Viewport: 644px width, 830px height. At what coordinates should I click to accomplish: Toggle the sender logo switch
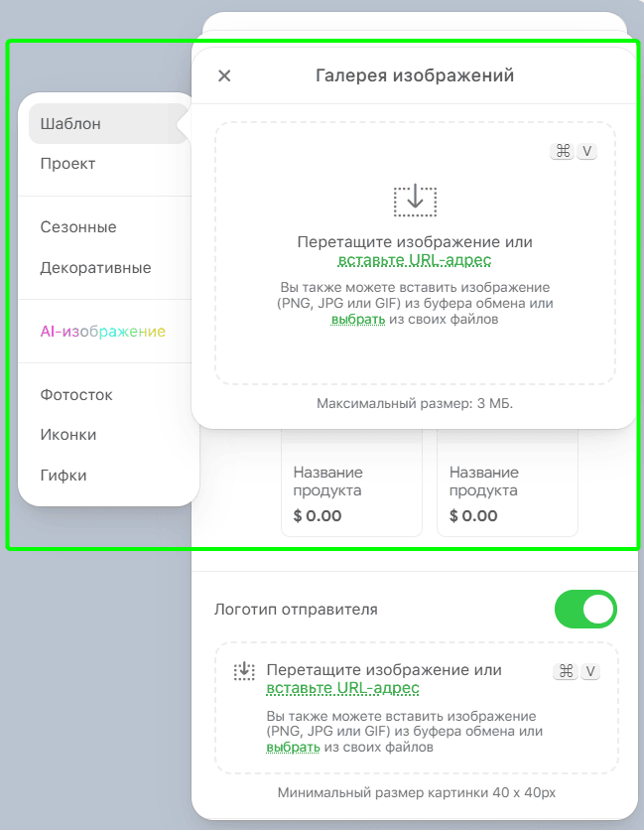[585, 610]
